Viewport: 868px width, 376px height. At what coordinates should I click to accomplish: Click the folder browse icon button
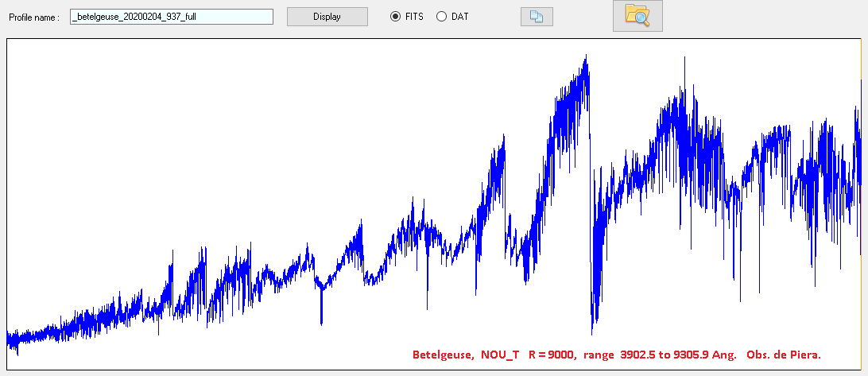coord(637,16)
